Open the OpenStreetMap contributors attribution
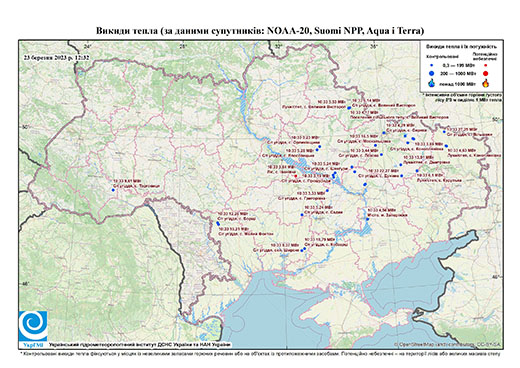This screenshot has height=368, width=520. pos(448,344)
